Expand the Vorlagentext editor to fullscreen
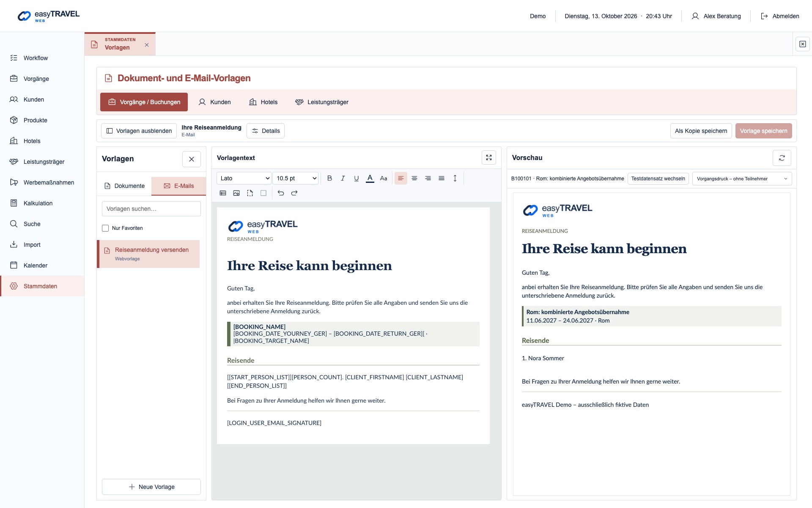 click(489, 157)
